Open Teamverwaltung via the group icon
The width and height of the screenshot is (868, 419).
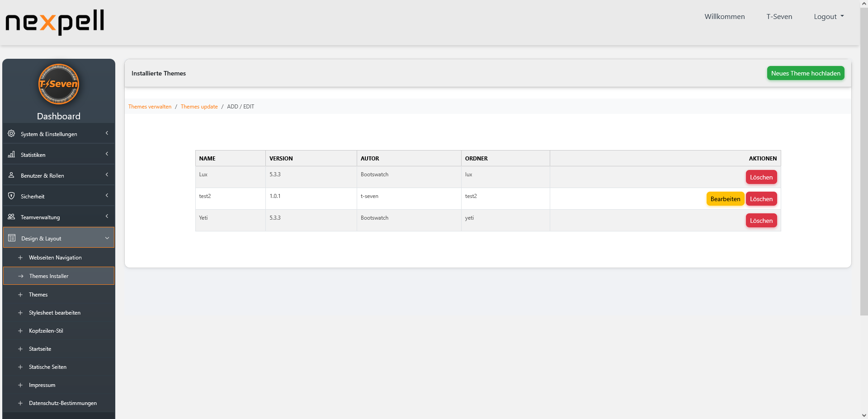(x=11, y=217)
